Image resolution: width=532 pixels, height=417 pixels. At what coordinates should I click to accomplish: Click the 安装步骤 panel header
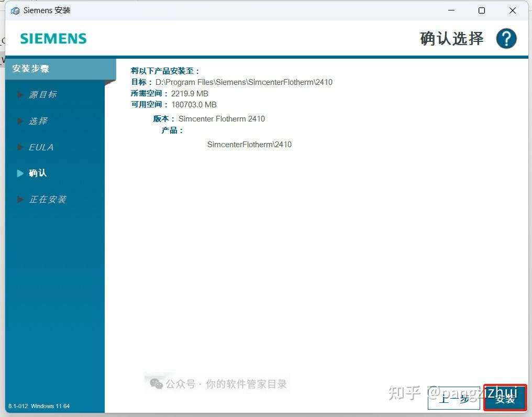point(30,68)
